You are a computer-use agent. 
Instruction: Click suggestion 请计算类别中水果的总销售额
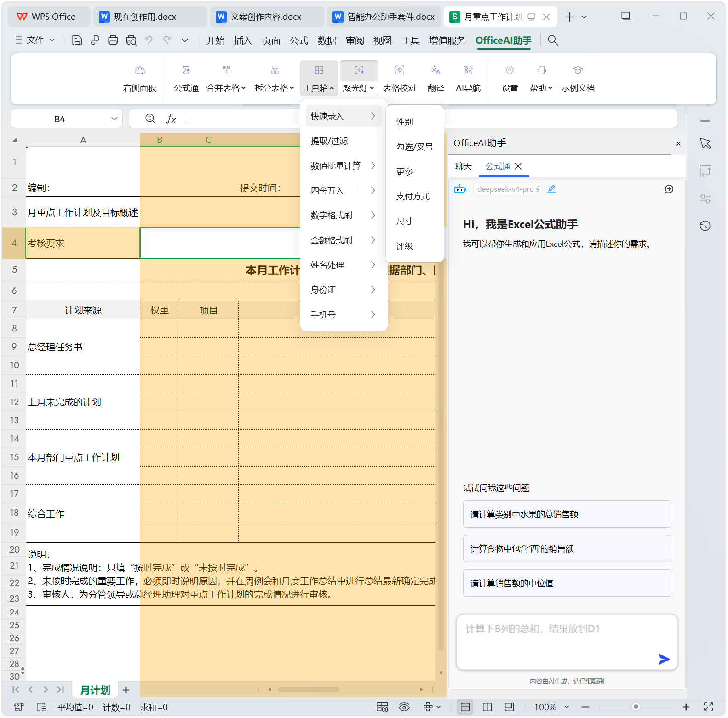coord(567,514)
